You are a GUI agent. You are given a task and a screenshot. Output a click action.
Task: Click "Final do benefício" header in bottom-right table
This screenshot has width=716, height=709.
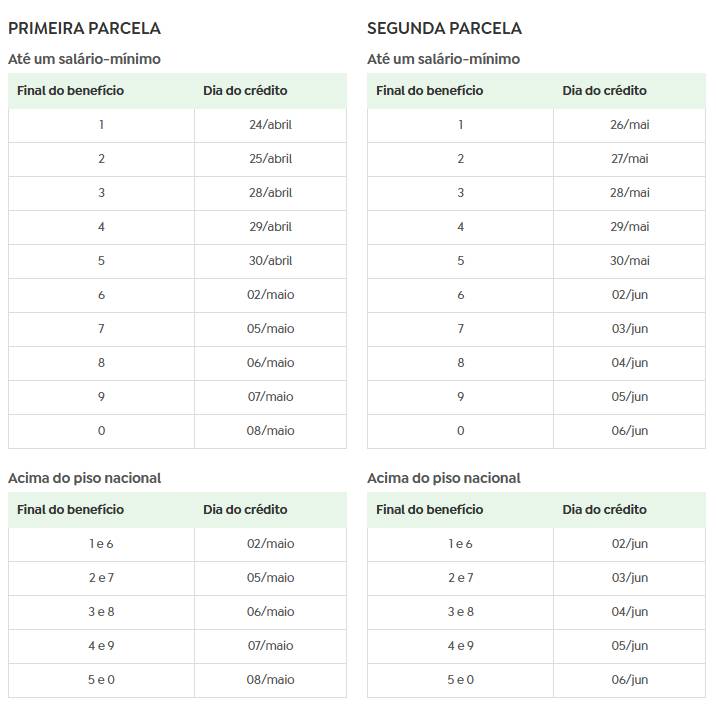coord(429,509)
